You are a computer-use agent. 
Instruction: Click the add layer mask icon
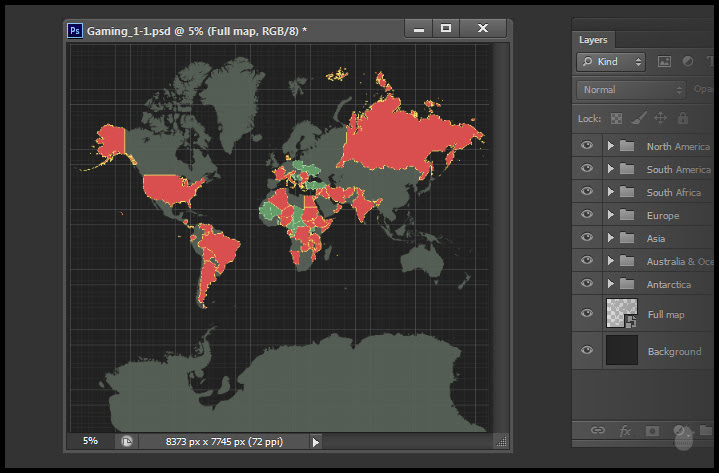coord(652,430)
